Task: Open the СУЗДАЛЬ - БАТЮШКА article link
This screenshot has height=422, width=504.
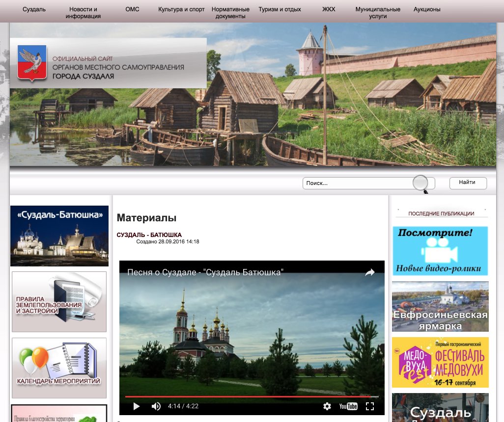Action: pos(149,235)
